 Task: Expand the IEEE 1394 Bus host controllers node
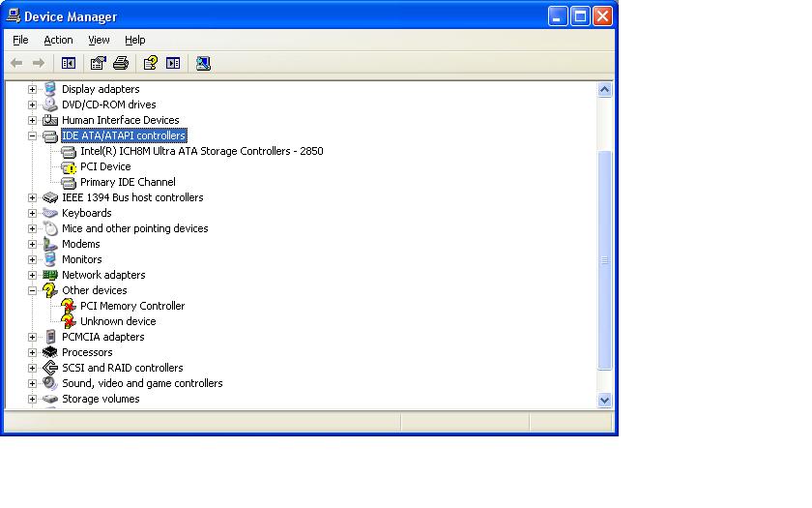[32, 197]
